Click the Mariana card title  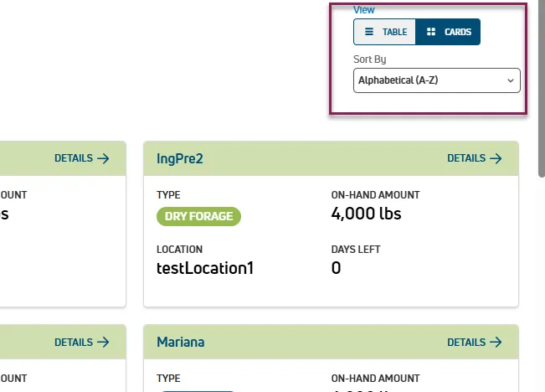click(x=180, y=343)
